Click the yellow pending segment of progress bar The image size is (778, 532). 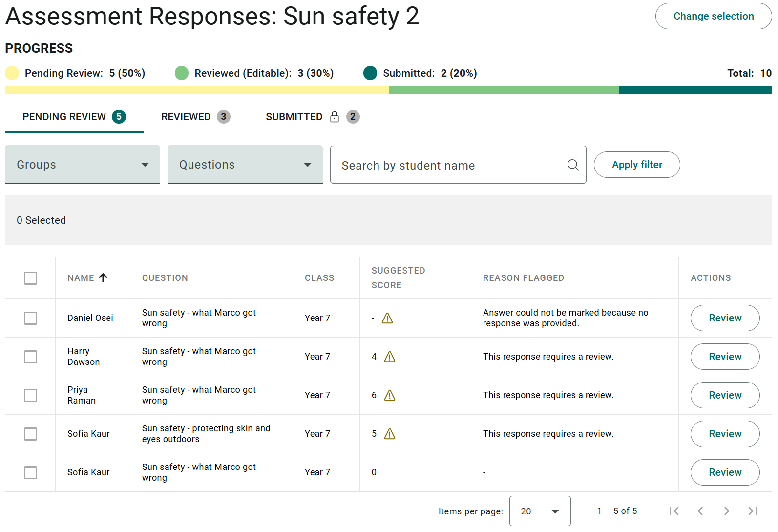(x=197, y=90)
